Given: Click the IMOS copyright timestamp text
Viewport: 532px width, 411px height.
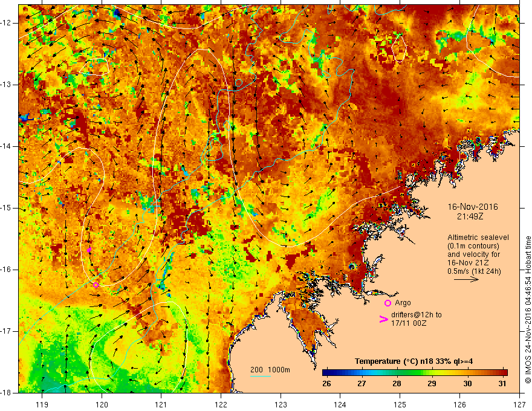Looking at the screenshot, I should 528,309.
